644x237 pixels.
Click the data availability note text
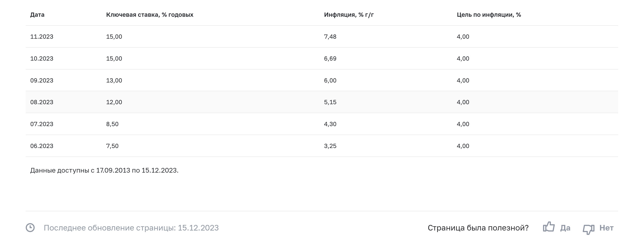[104, 171]
